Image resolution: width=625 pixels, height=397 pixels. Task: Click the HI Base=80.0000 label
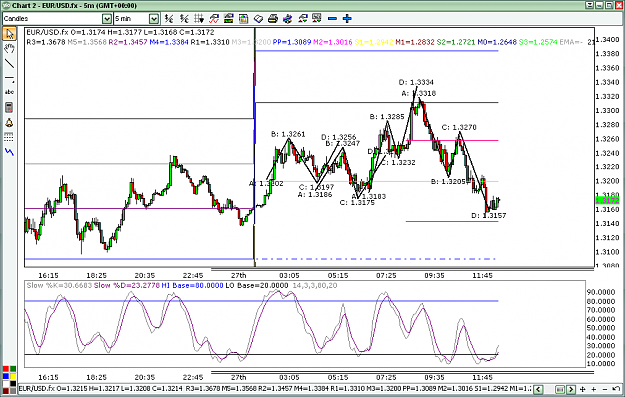(193, 285)
